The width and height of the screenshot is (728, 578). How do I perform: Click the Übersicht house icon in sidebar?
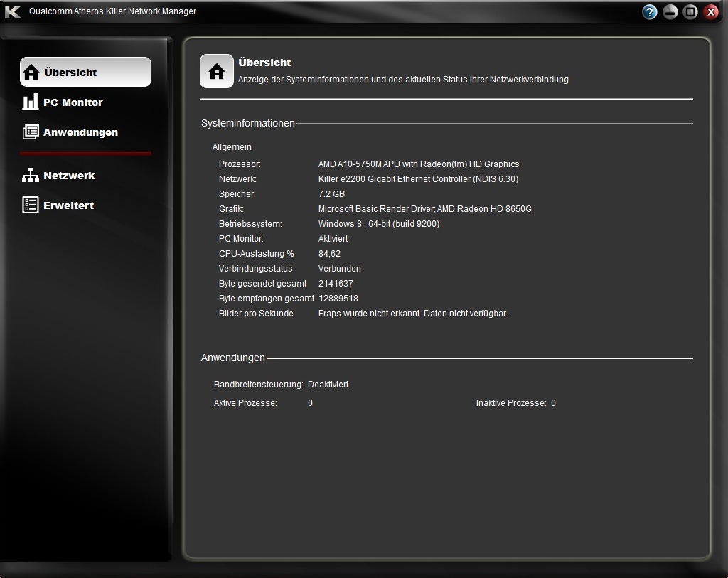coord(31,72)
